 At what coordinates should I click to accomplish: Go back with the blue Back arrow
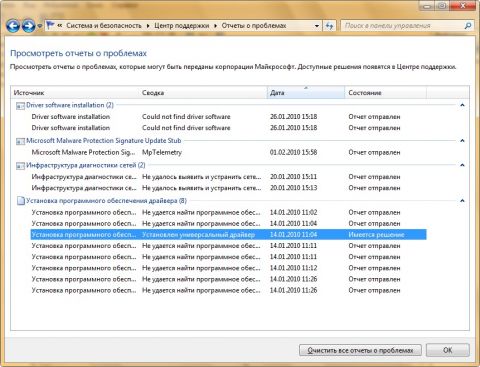(13, 26)
